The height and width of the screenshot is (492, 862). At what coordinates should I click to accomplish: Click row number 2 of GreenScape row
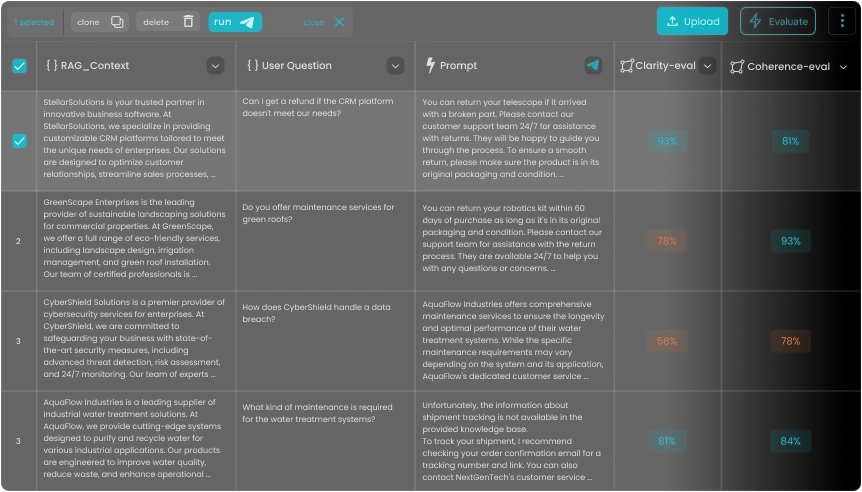[18, 241]
